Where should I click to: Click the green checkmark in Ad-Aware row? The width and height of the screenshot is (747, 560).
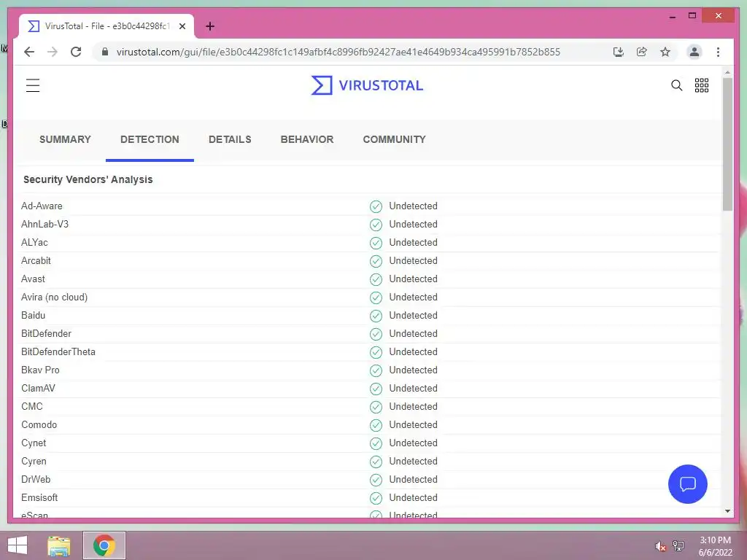click(x=376, y=206)
